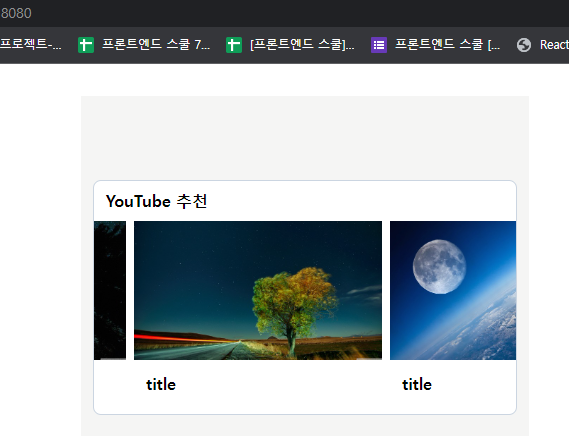This screenshot has height=436, width=569.
Task: Open the 프론트엔드 스쿨 7... bookmark label
Action: click(156, 44)
